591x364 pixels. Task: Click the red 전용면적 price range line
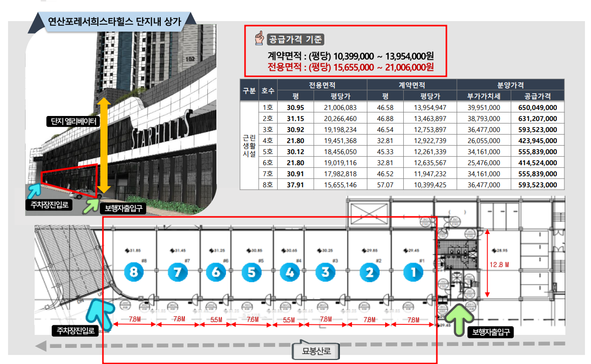[x=350, y=67]
